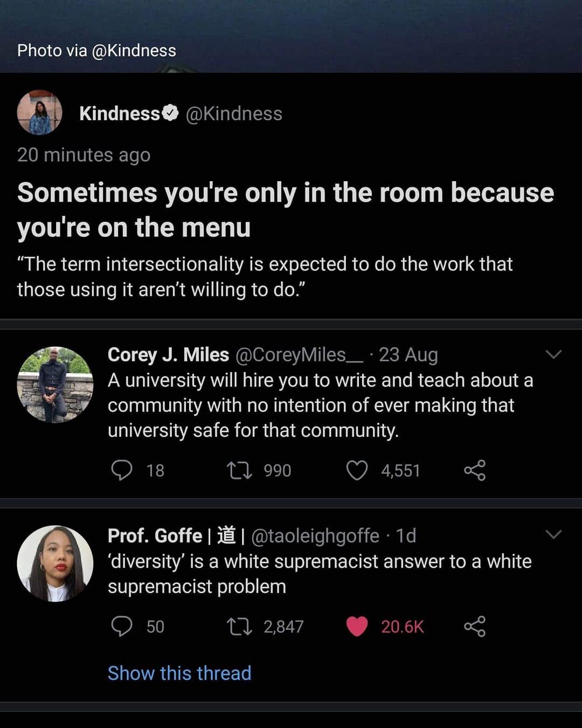This screenshot has width=582, height=728.
Task: Retweet Prof. Goffe's diversity tweet
Action: pyautogui.click(x=239, y=627)
